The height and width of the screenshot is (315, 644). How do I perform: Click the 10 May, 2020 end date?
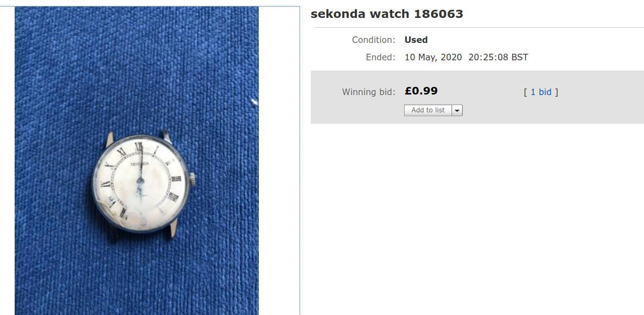coord(433,57)
